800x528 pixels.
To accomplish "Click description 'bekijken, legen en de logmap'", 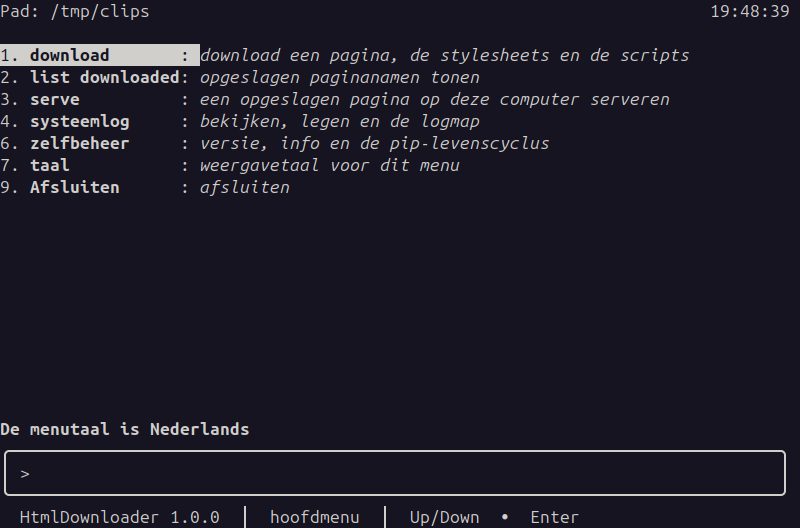I will point(340,122).
